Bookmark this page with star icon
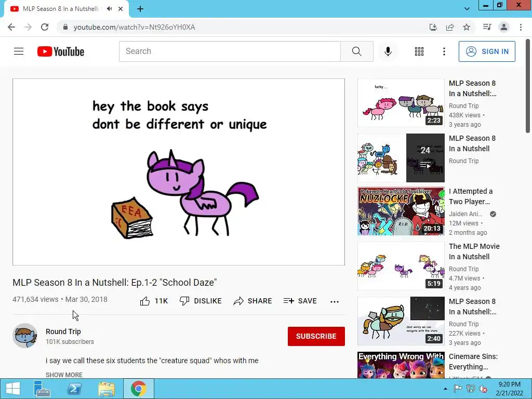Screen dimensions: 532x399 coord(467,27)
